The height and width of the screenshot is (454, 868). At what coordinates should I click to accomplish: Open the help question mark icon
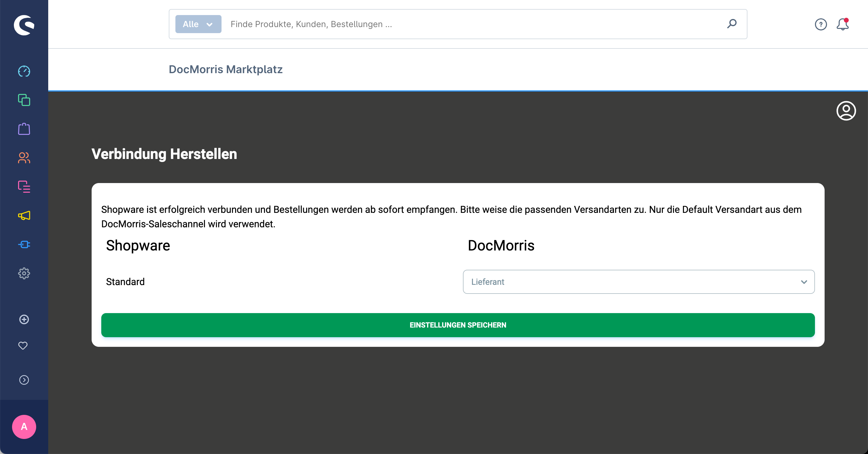821,24
